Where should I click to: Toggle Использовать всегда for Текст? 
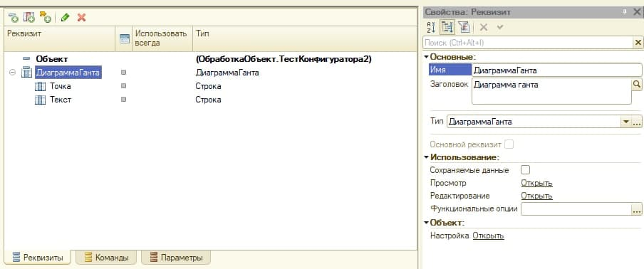124,99
